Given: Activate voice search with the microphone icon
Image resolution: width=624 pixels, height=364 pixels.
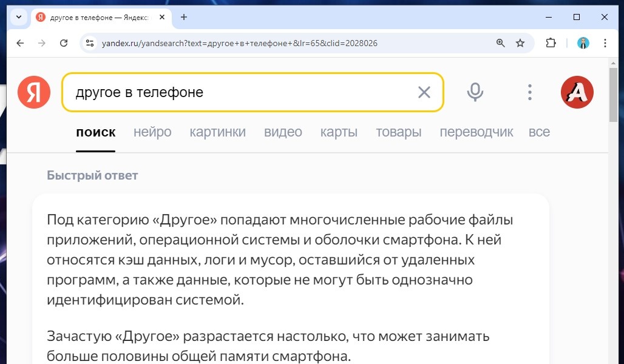Looking at the screenshot, I should pyautogui.click(x=475, y=92).
